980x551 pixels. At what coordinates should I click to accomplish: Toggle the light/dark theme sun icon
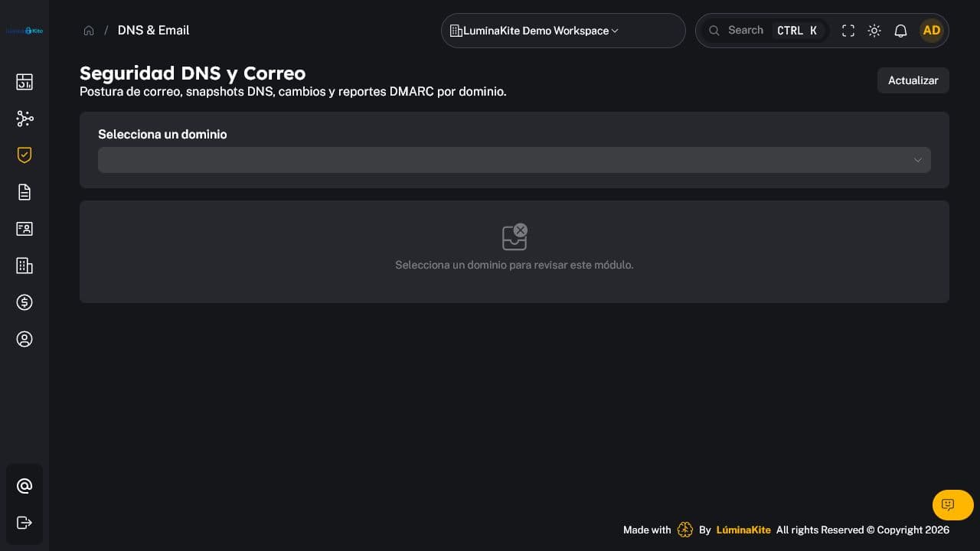coord(874,31)
